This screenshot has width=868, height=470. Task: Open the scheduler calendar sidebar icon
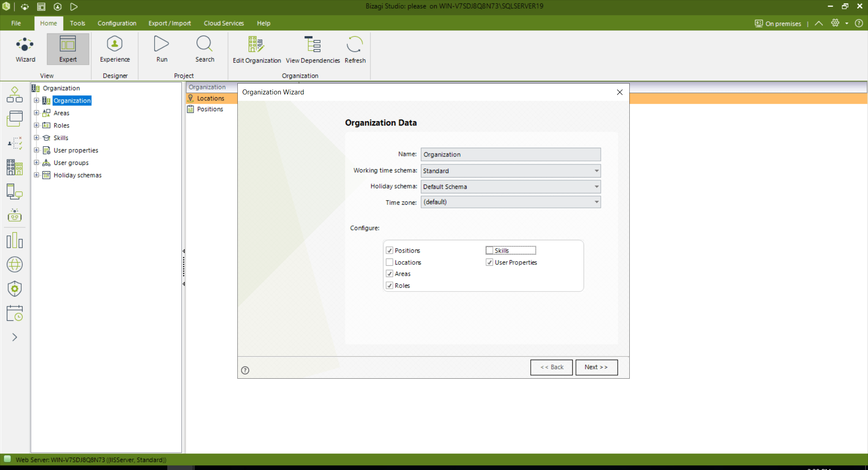pyautogui.click(x=14, y=313)
